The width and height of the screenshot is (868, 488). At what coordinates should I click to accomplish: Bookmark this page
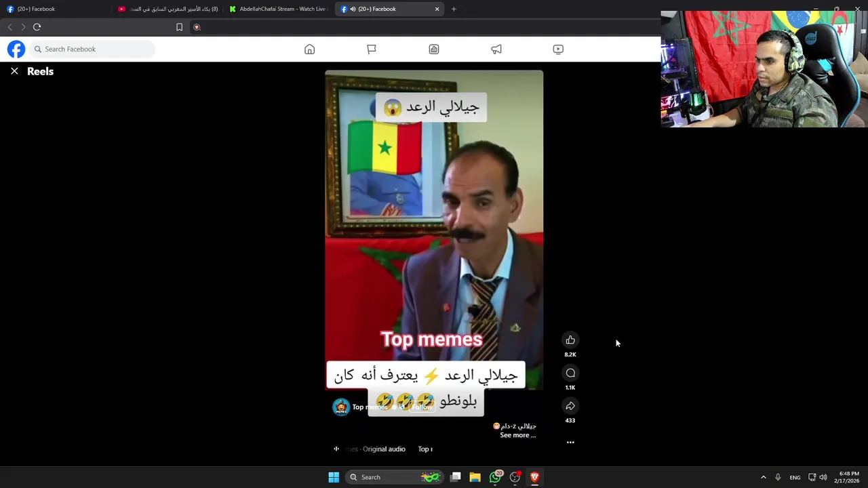179,27
